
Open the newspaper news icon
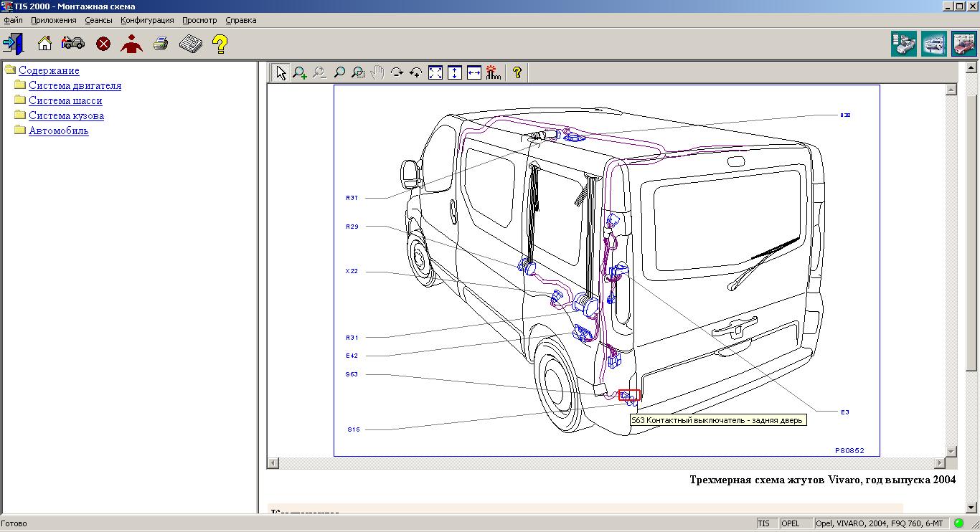pyautogui.click(x=190, y=44)
